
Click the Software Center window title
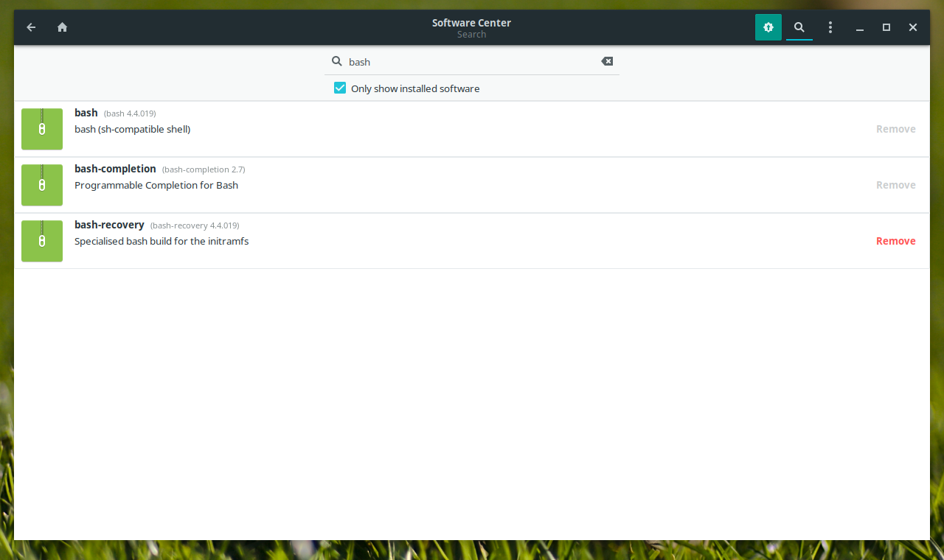click(x=471, y=23)
